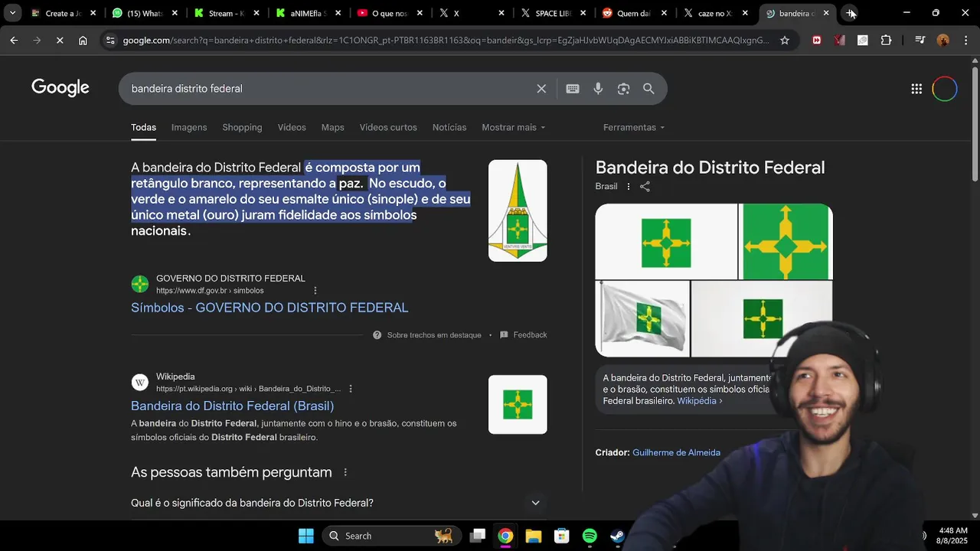
Task: Open three-dot menu for df.gov.br result
Action: point(315,291)
